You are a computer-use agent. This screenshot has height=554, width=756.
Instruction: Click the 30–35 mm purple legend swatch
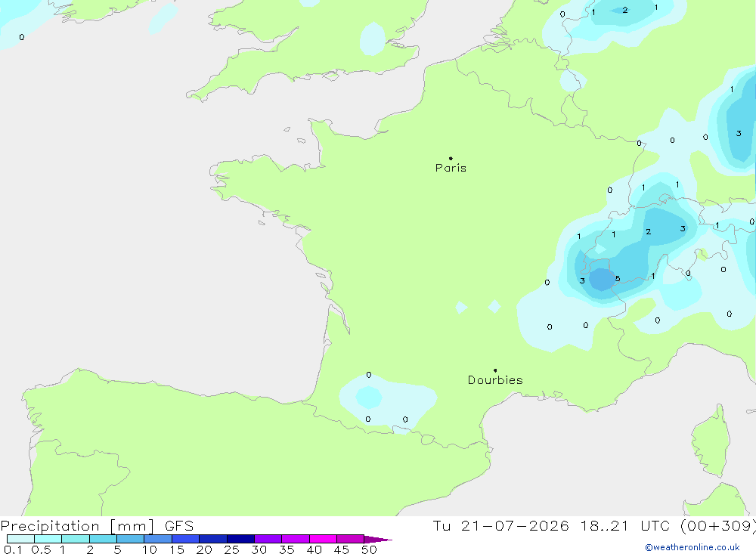pos(268,539)
